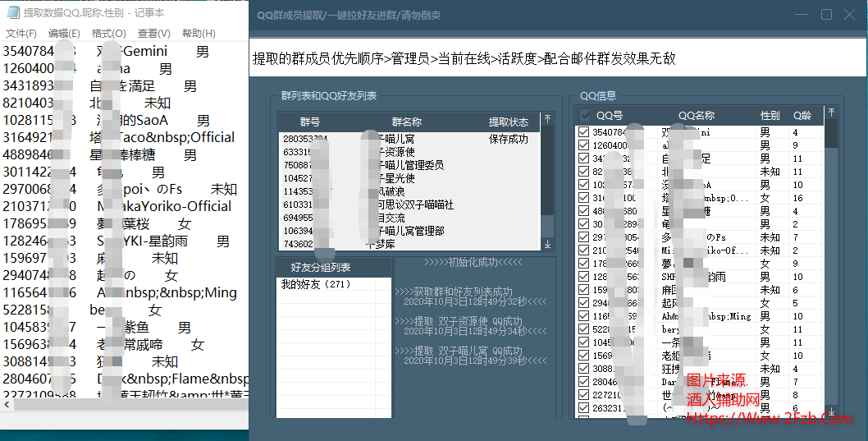Click scroll-to-bottom arrow in group list
Screen dimensions: 868x441
(x=547, y=244)
